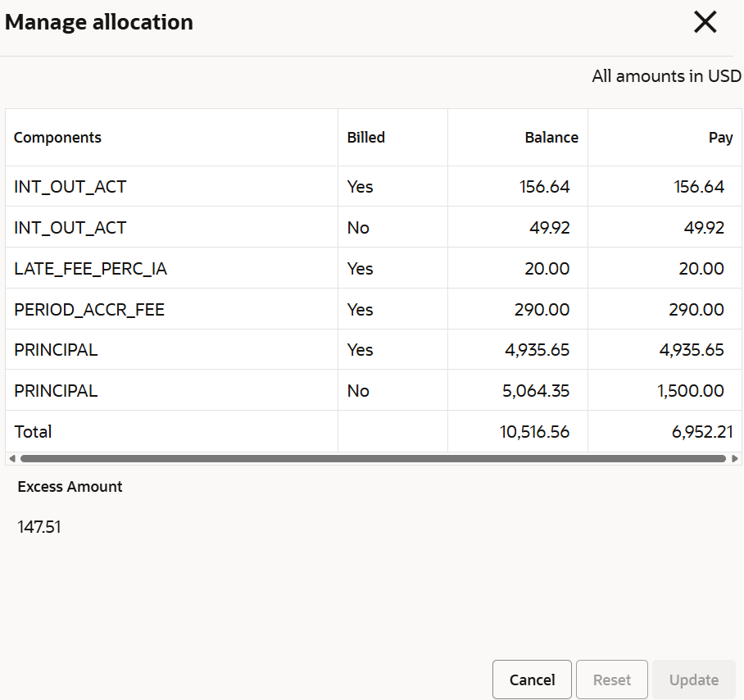
Task: Select the LATE_FEE_PERC_IA component row
Action: (373, 268)
